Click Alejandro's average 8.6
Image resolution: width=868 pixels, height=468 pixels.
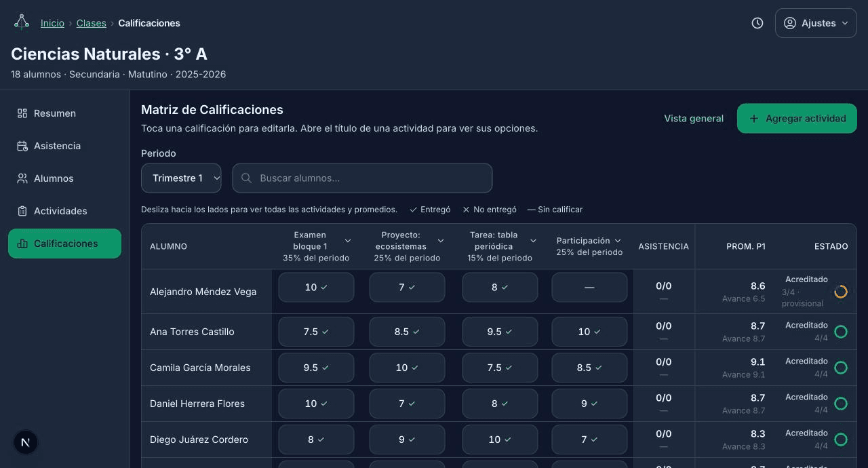(x=757, y=286)
